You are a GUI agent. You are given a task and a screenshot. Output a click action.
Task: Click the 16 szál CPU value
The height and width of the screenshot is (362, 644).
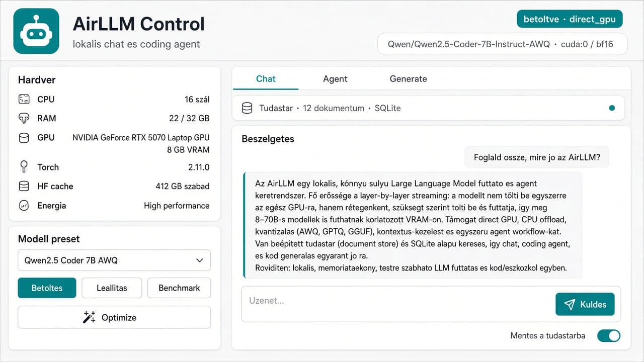point(197,100)
